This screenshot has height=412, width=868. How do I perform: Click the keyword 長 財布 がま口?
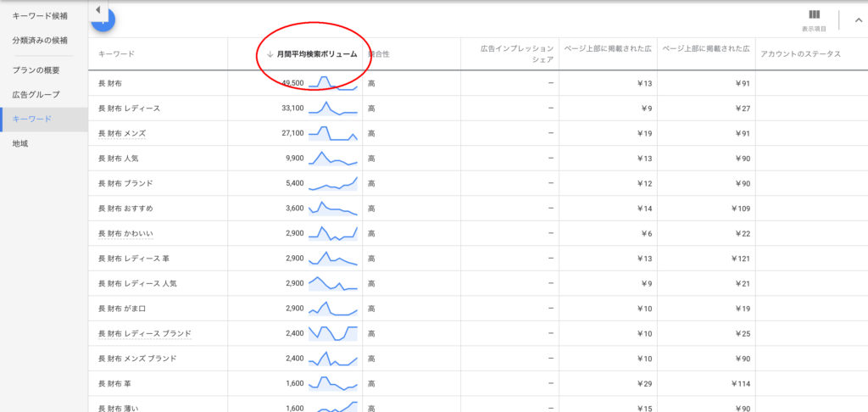tap(122, 309)
